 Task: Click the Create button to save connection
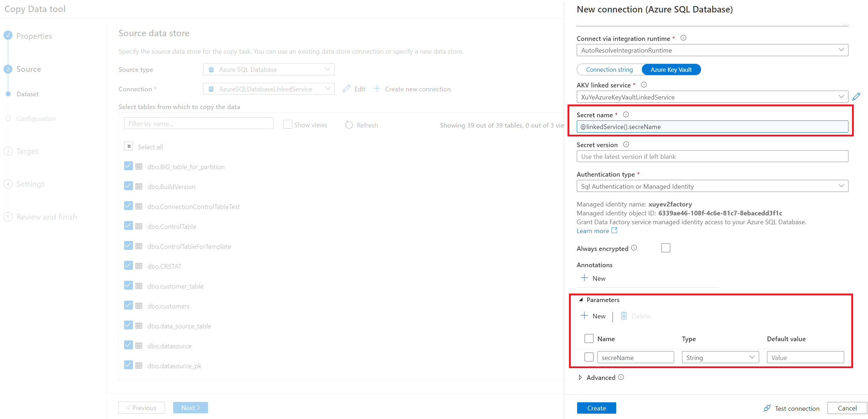click(596, 407)
